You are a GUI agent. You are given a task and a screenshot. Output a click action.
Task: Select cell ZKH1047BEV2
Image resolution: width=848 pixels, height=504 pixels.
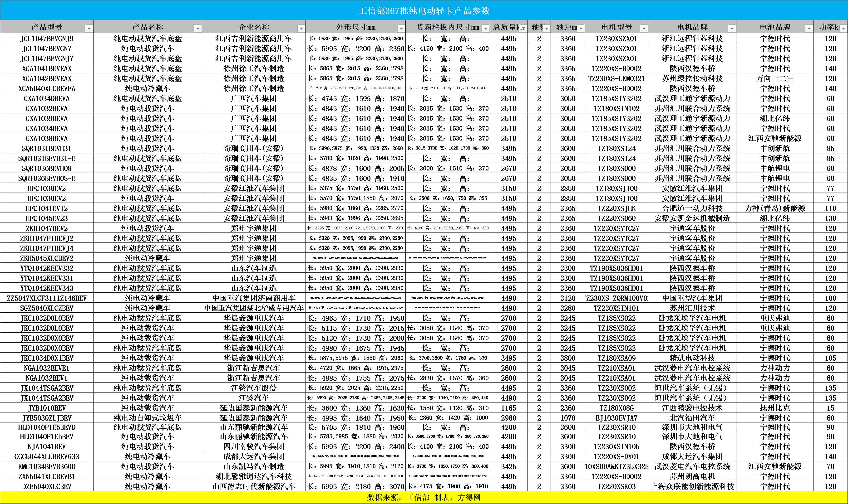tap(47, 228)
